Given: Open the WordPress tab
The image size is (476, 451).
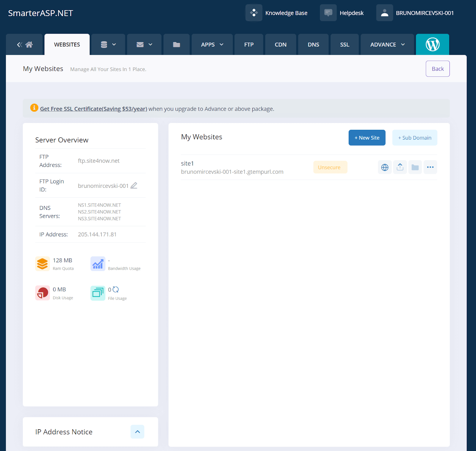Looking at the screenshot, I should (432, 45).
